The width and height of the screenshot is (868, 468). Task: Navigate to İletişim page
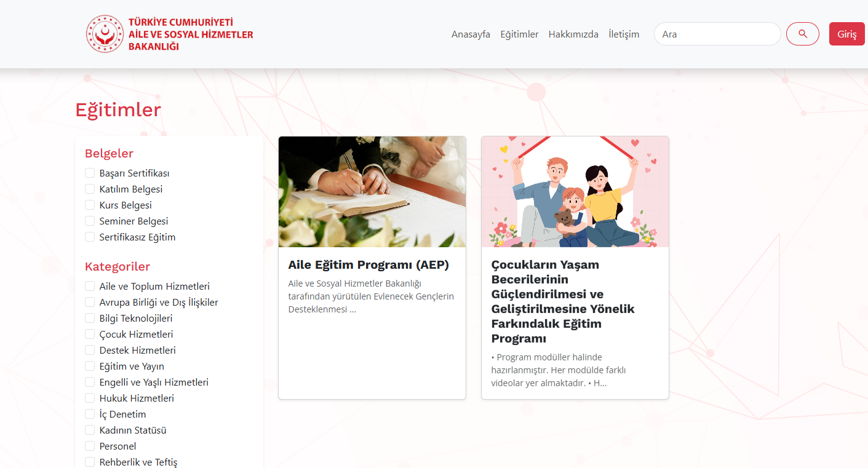(624, 34)
